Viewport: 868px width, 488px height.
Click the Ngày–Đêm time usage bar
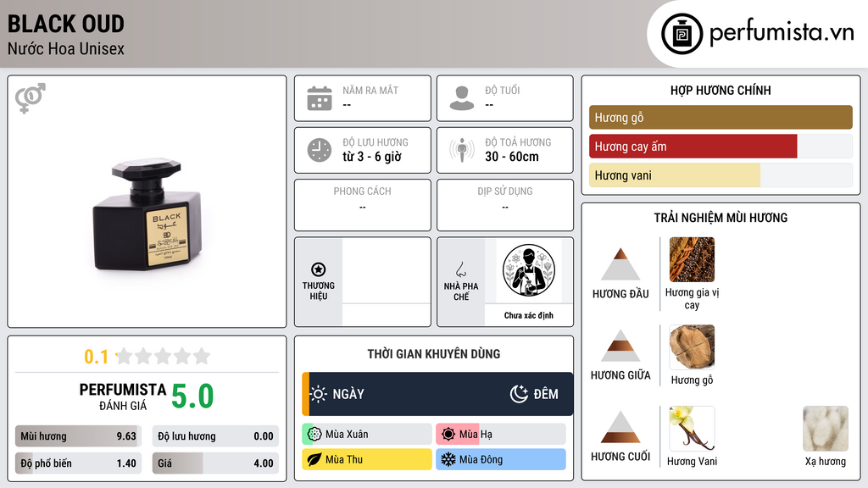pyautogui.click(x=437, y=394)
